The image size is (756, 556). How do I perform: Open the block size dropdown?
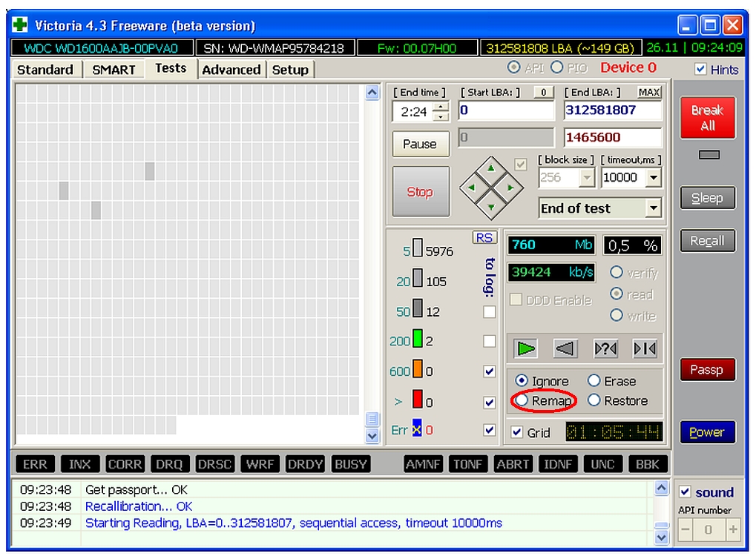[x=587, y=178]
